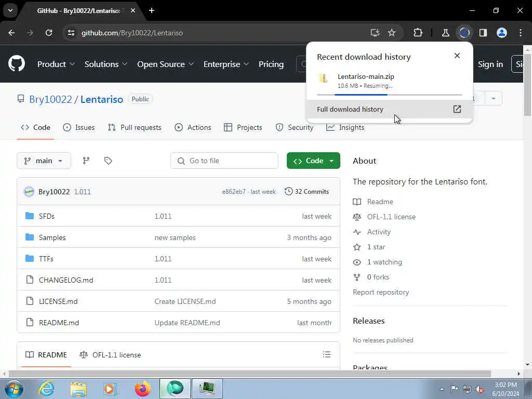Click the downloads progress icon in toolbar
This screenshot has width=532, height=399.
tap(464, 33)
